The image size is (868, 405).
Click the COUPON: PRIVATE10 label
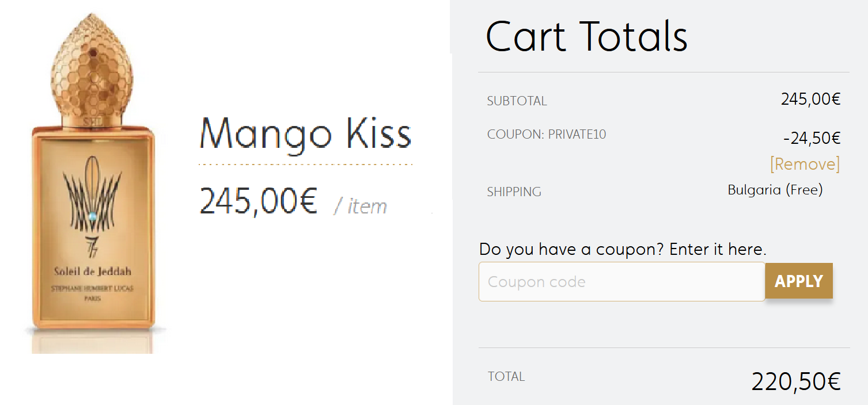coord(546,135)
